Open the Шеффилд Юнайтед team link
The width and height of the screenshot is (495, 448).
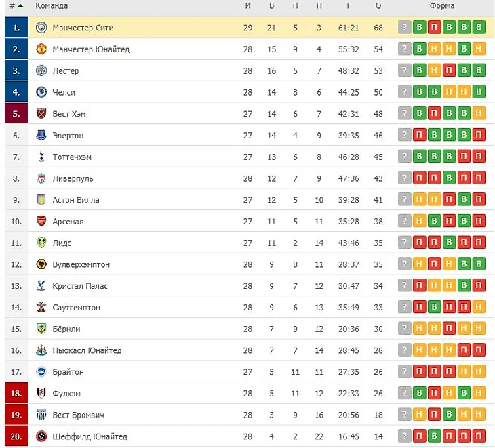(90, 436)
